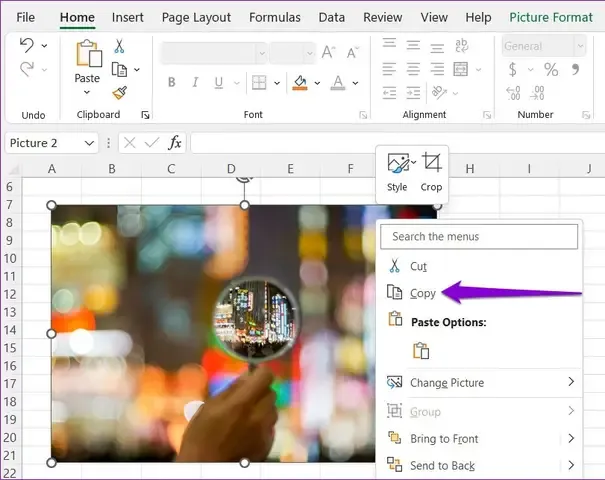Open the Clipboard dialog launcher
Image resolution: width=605 pixels, height=480 pixels.
(x=145, y=115)
